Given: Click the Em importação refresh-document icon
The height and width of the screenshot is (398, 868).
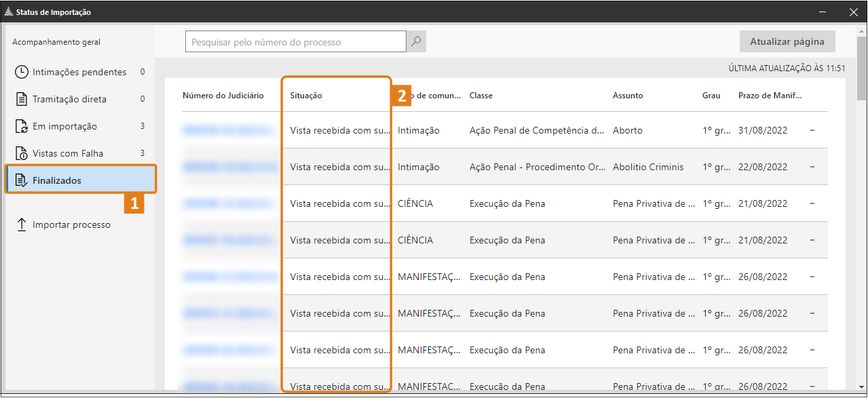Looking at the screenshot, I should click(x=22, y=126).
